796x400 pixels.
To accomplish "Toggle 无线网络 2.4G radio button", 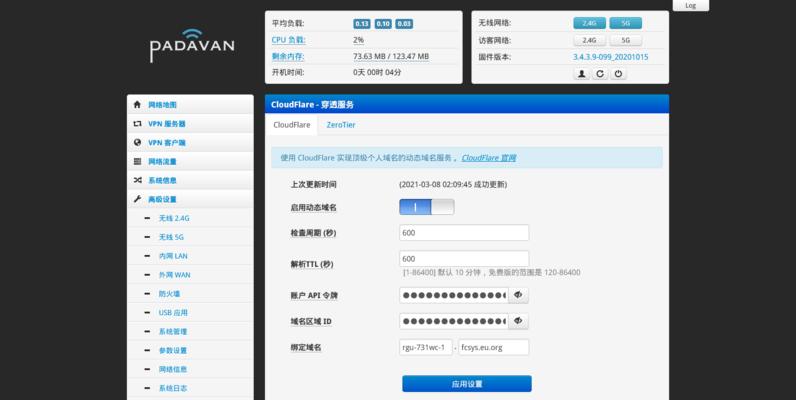I will pos(589,23).
